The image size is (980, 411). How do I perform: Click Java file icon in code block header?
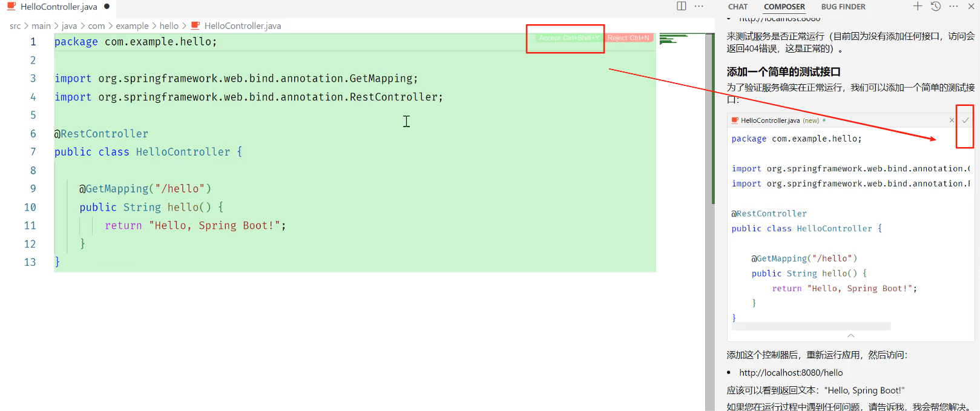click(x=735, y=120)
